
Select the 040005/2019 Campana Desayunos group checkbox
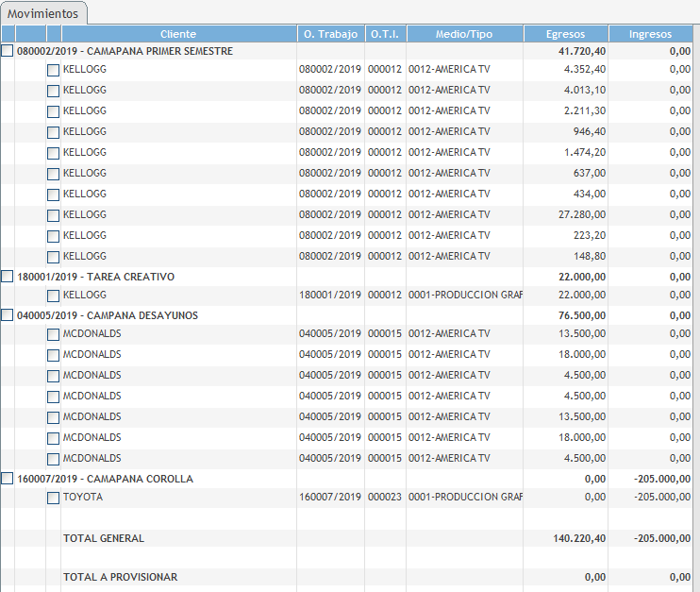tap(8, 315)
